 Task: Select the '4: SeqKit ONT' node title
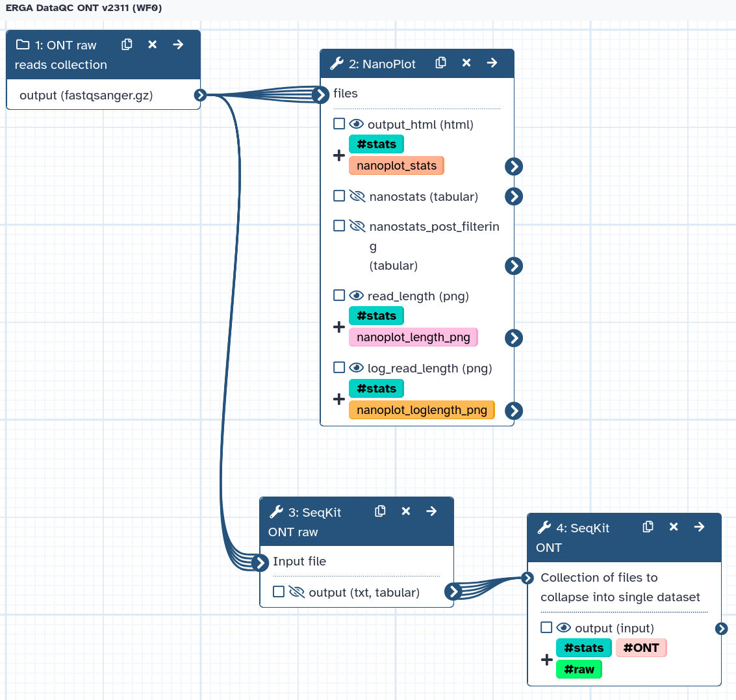[573, 538]
